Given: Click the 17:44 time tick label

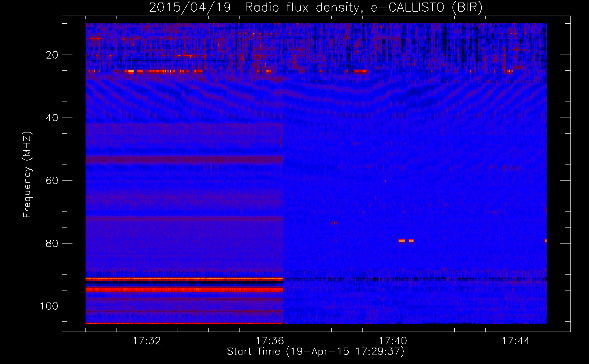Looking at the screenshot, I should tap(516, 341).
